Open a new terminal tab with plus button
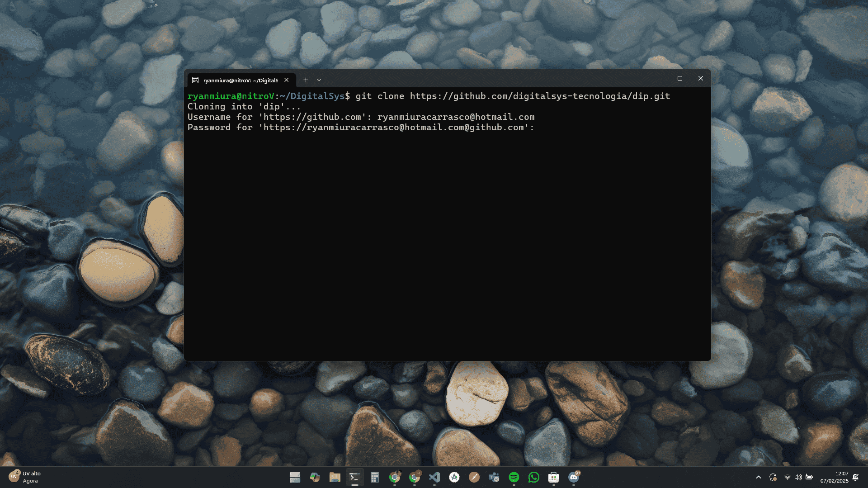 306,80
